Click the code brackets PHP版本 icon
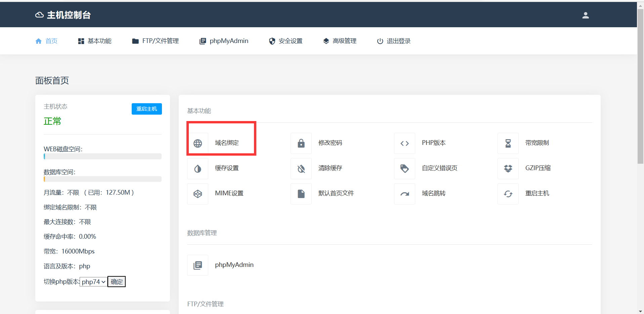The image size is (644, 314). click(404, 143)
